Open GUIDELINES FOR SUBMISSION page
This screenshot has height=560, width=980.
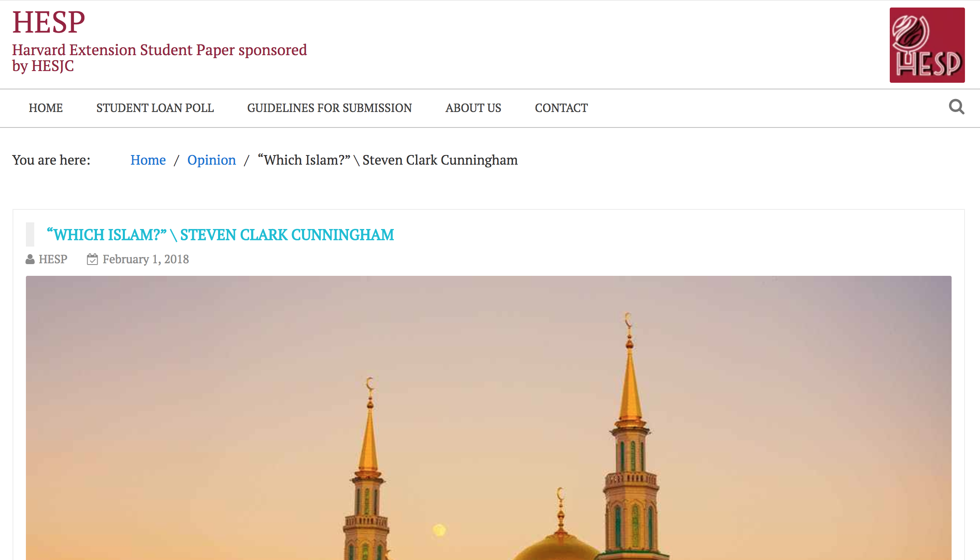click(330, 108)
